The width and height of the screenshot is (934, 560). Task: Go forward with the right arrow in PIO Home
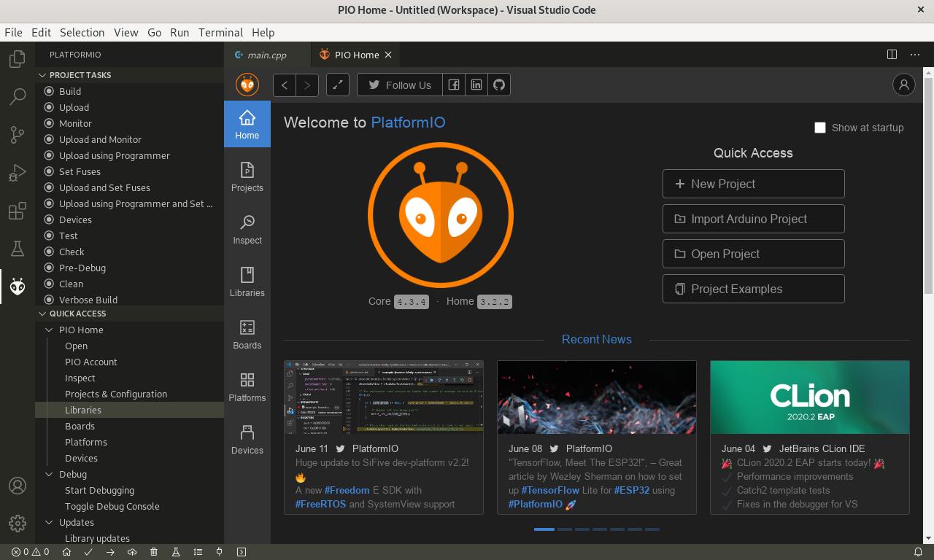pyautogui.click(x=307, y=85)
